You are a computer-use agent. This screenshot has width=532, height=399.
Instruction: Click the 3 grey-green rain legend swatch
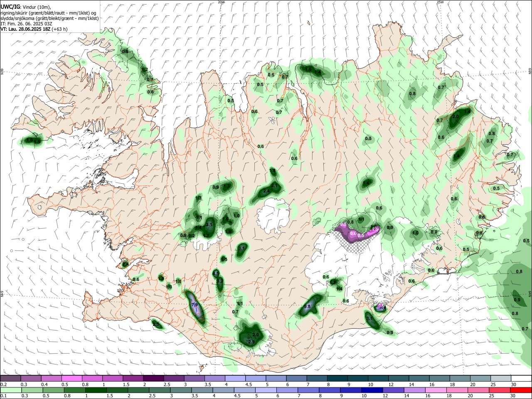(180, 390)
